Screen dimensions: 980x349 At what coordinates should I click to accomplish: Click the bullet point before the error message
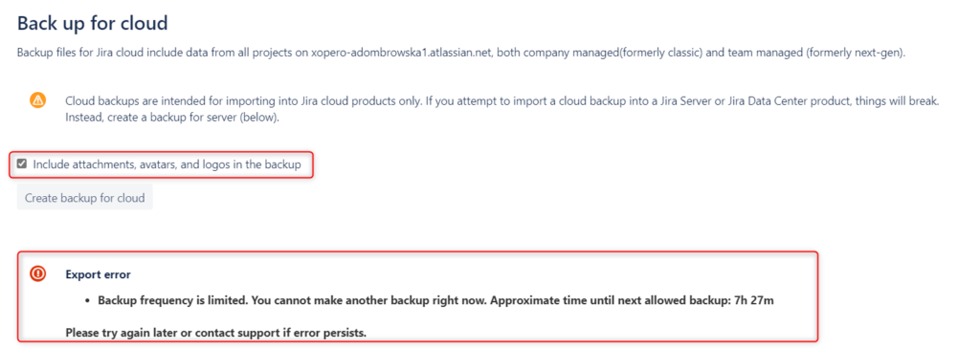coord(89,301)
